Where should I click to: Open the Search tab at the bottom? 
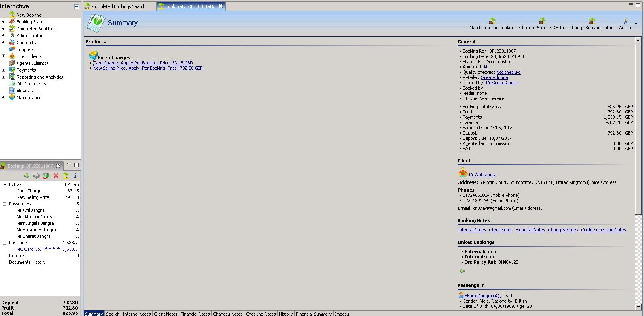[x=113, y=314]
